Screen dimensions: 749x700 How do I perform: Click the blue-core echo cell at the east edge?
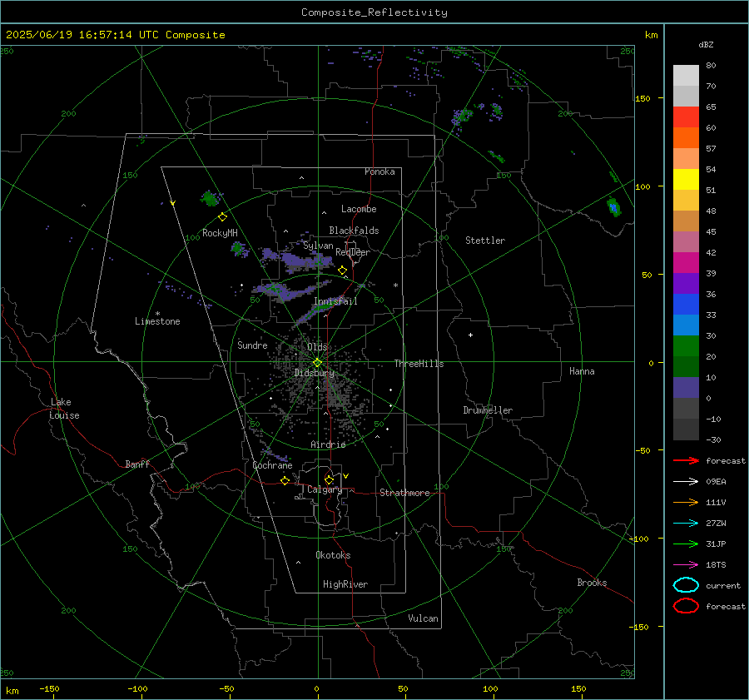coord(614,207)
